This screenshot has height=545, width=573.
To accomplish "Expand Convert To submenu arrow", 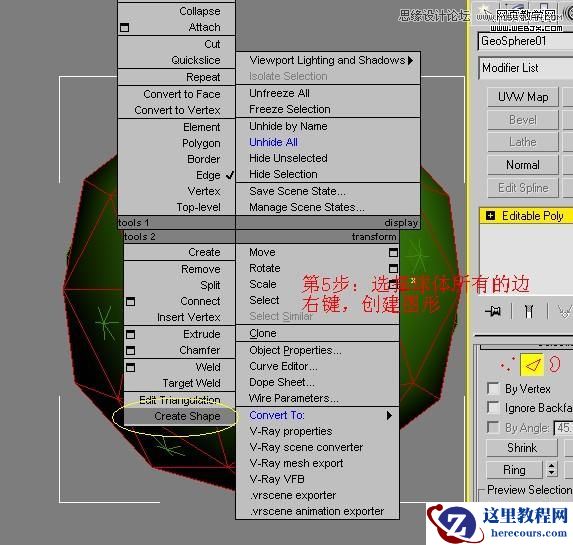I will pos(389,416).
